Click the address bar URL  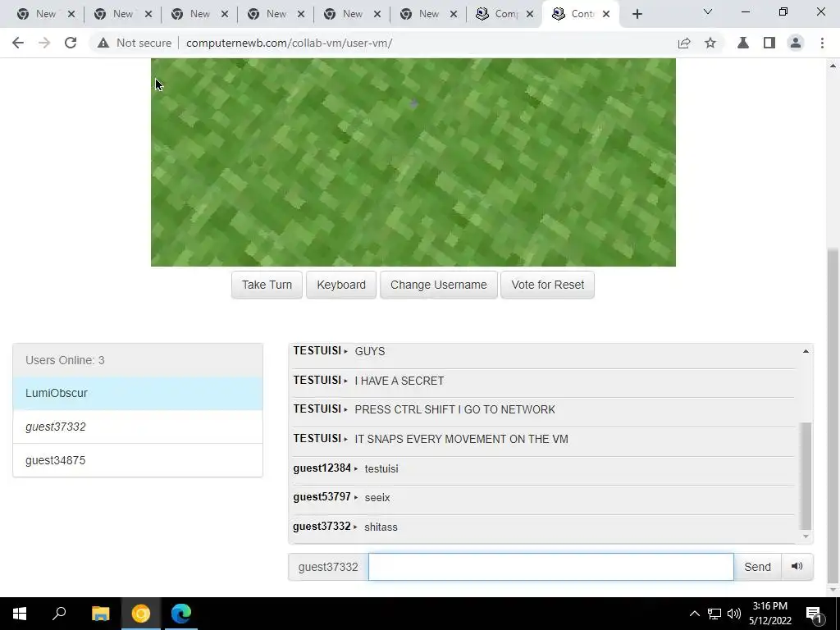(x=290, y=43)
